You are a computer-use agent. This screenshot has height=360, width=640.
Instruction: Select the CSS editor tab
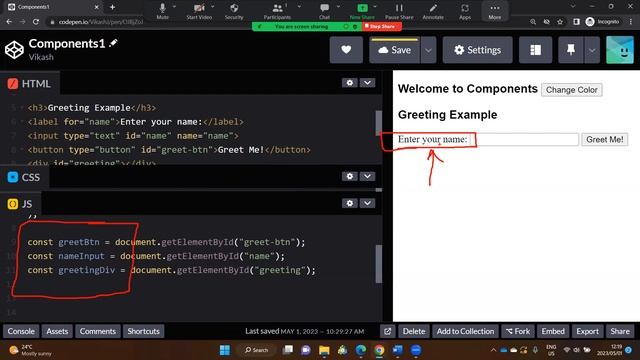[x=24, y=177]
